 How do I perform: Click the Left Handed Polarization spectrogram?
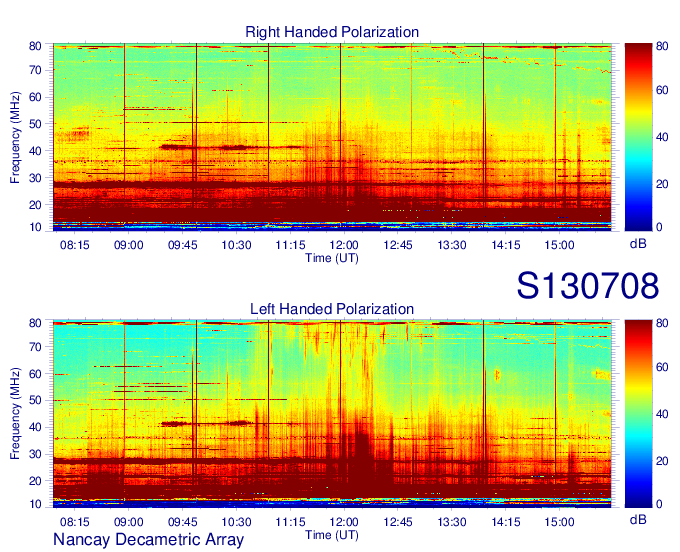click(x=332, y=414)
